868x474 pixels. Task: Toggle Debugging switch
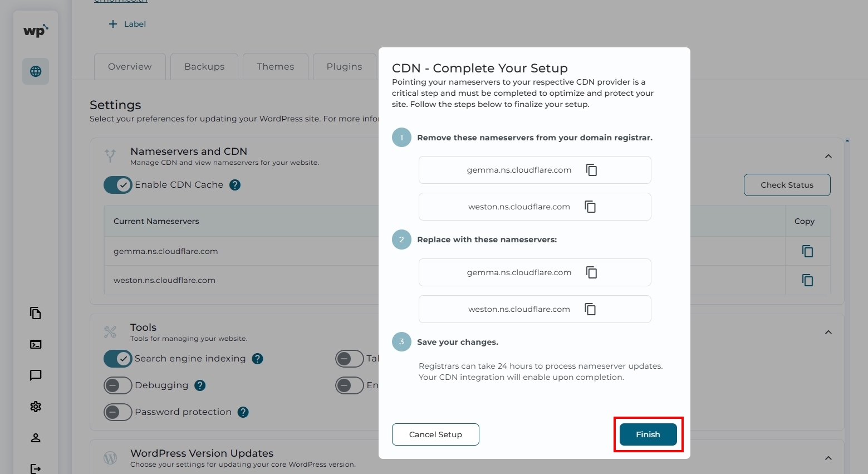117,385
